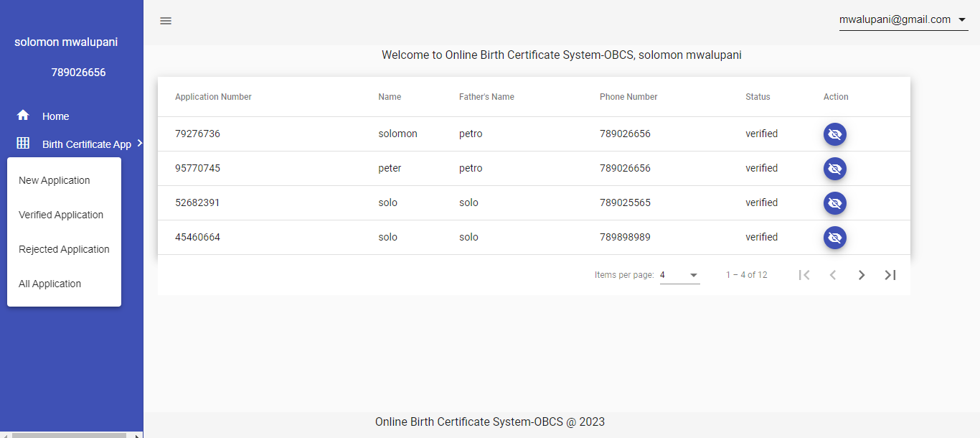View application 95770745 eye icon
Viewport: 980px width, 438px height.
(835, 169)
